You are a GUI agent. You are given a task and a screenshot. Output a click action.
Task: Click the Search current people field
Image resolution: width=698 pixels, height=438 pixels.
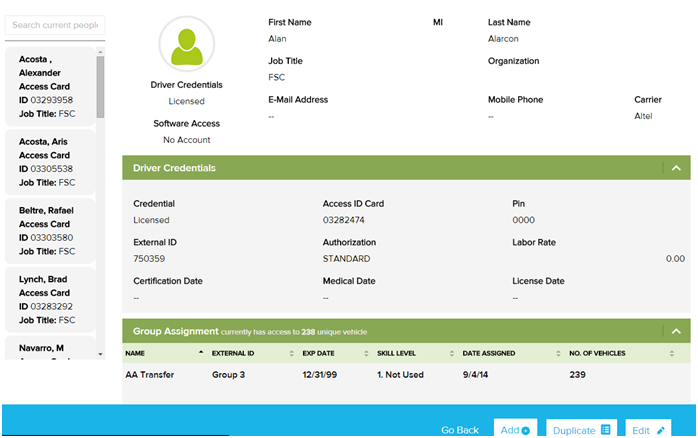[55, 24]
